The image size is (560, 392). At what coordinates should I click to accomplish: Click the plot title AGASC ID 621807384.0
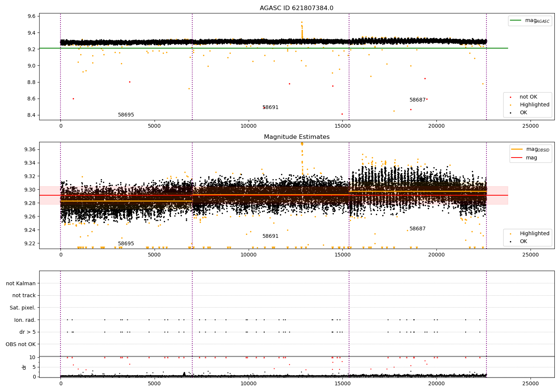[x=297, y=8]
